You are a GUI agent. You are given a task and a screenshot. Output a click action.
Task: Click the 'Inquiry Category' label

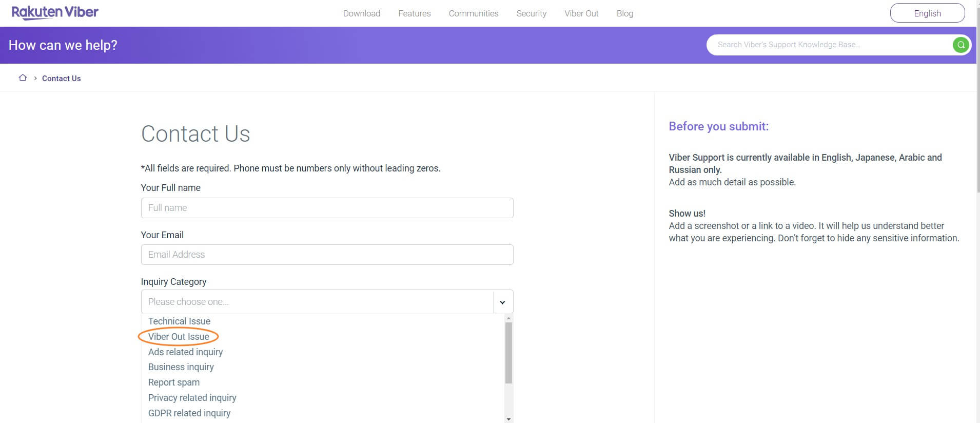pos(173,282)
